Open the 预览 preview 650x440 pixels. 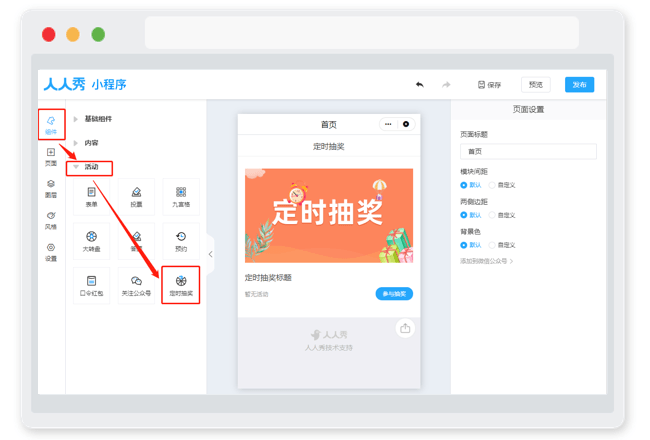point(536,85)
